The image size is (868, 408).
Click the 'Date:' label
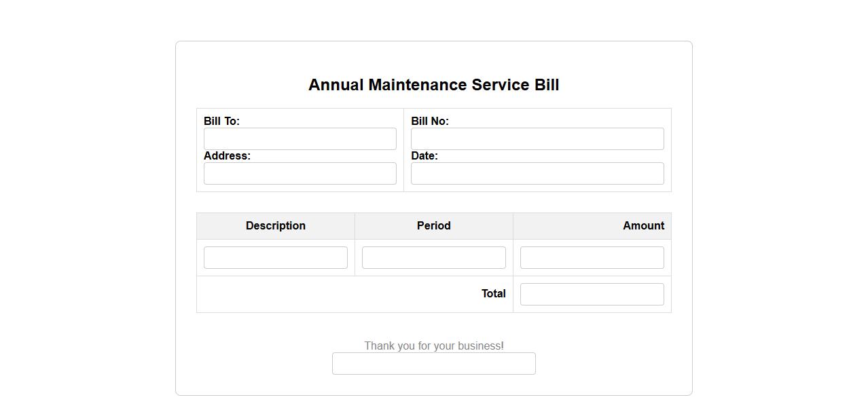(424, 155)
